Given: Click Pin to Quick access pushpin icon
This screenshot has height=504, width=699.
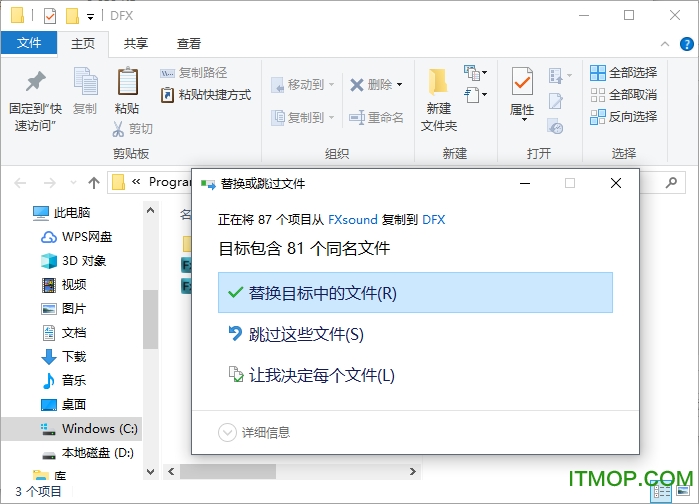Looking at the screenshot, I should (x=35, y=82).
